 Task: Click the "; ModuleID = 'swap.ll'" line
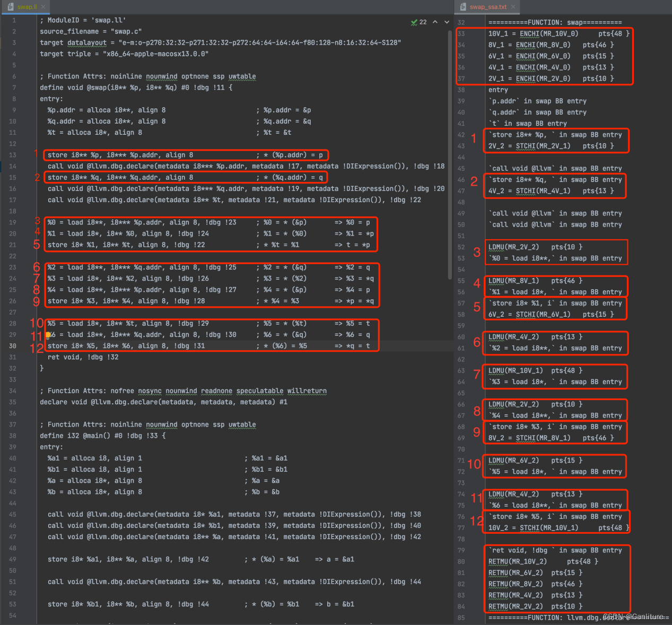pos(83,20)
